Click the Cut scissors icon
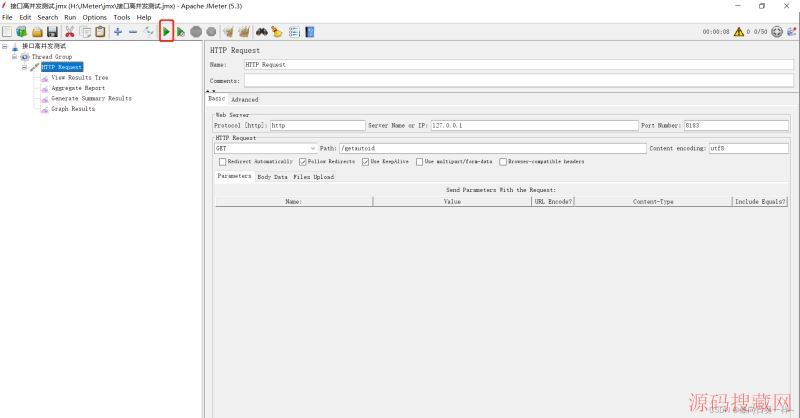This screenshot has height=418, width=800. pos(69,32)
